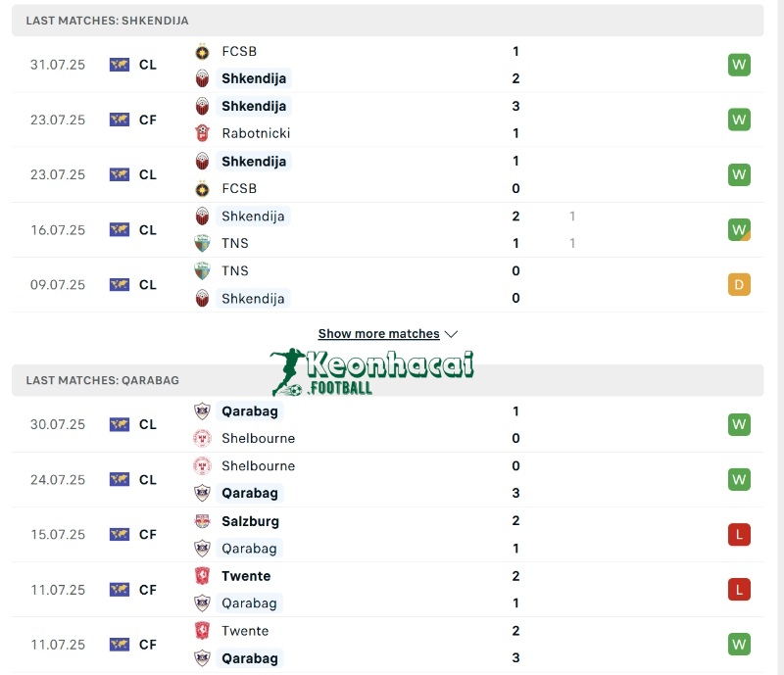Click FCSB crest in 31.07.25 match
Screen dimensions: 784x675
tap(202, 52)
